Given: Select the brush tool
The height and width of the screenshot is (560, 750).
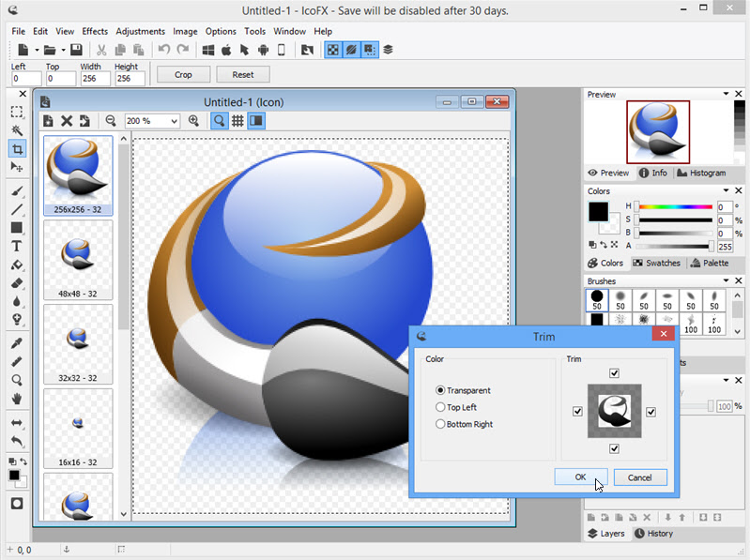Looking at the screenshot, I should coord(17,191).
